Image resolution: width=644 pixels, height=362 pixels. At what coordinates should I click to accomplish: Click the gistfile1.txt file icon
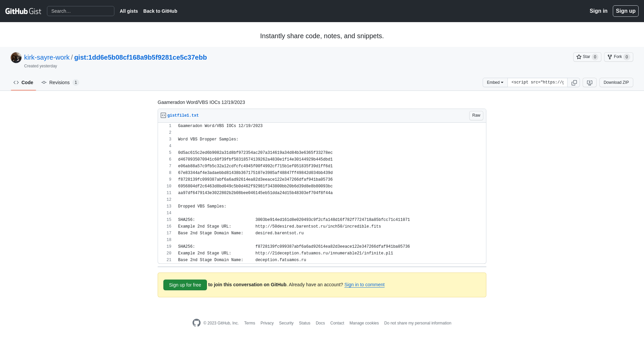coord(163,115)
